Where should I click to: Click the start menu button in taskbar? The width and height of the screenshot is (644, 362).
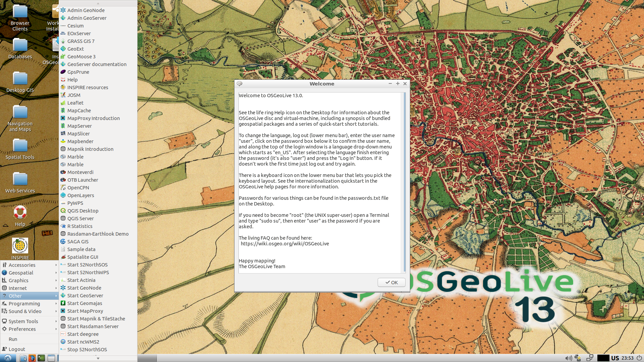click(x=8, y=358)
